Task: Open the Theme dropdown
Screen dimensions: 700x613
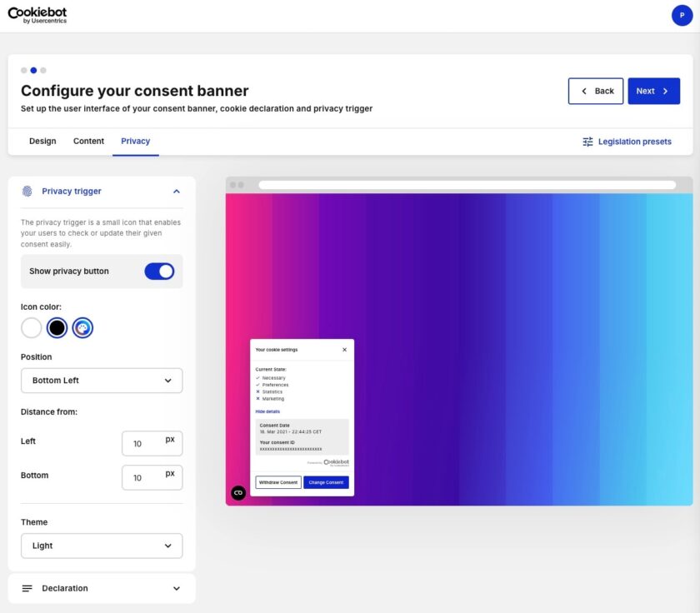Action: [102, 546]
